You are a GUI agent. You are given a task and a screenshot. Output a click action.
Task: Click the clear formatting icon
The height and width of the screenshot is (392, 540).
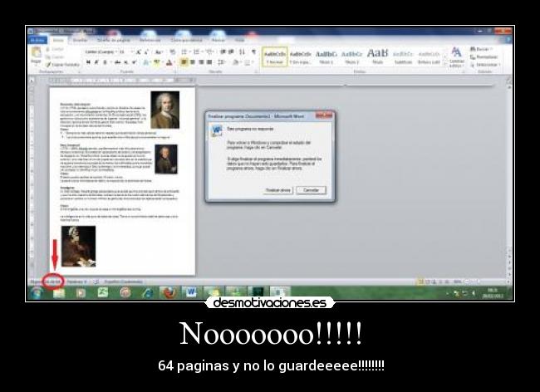(x=173, y=52)
